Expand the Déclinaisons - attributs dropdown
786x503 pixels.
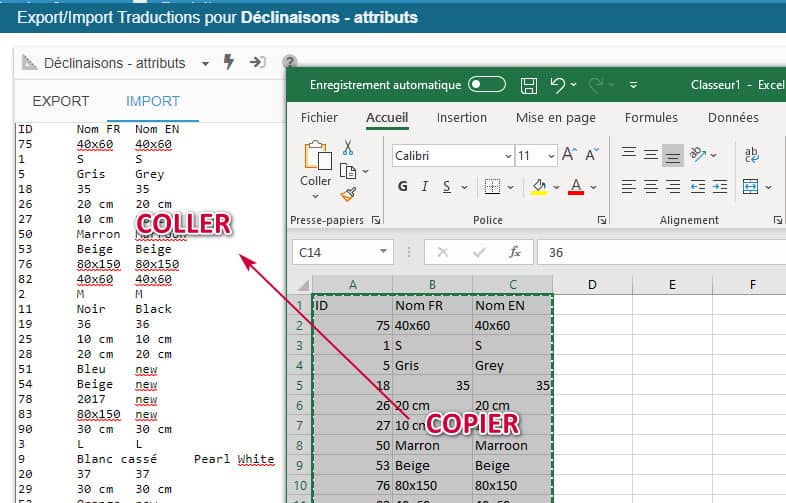(205, 63)
